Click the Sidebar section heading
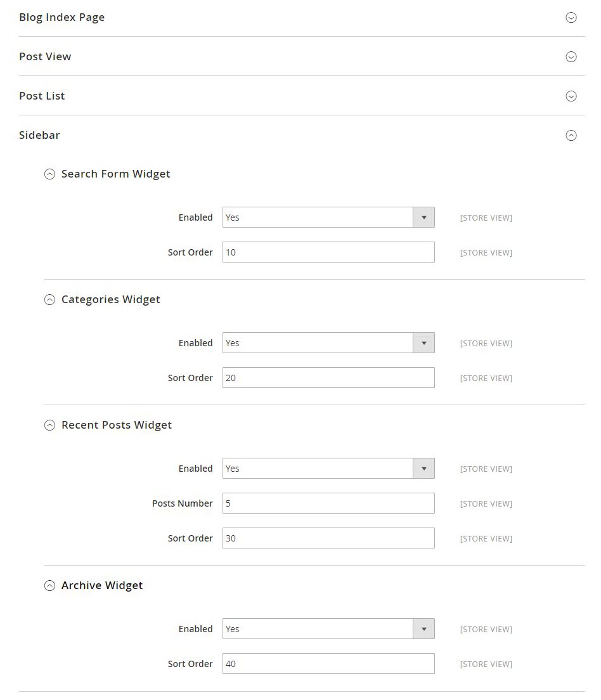This screenshot has width=601, height=700. (39, 135)
